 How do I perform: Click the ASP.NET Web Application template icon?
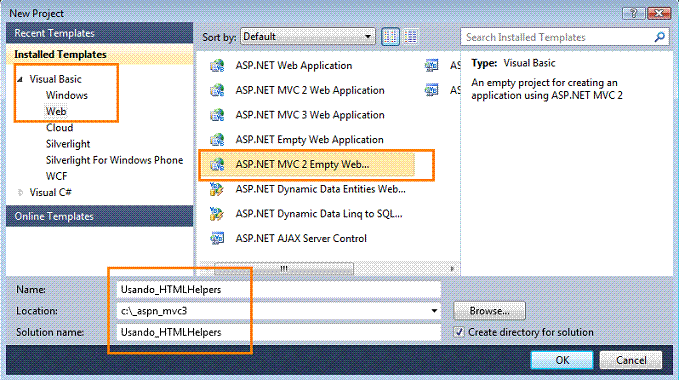[x=217, y=66]
